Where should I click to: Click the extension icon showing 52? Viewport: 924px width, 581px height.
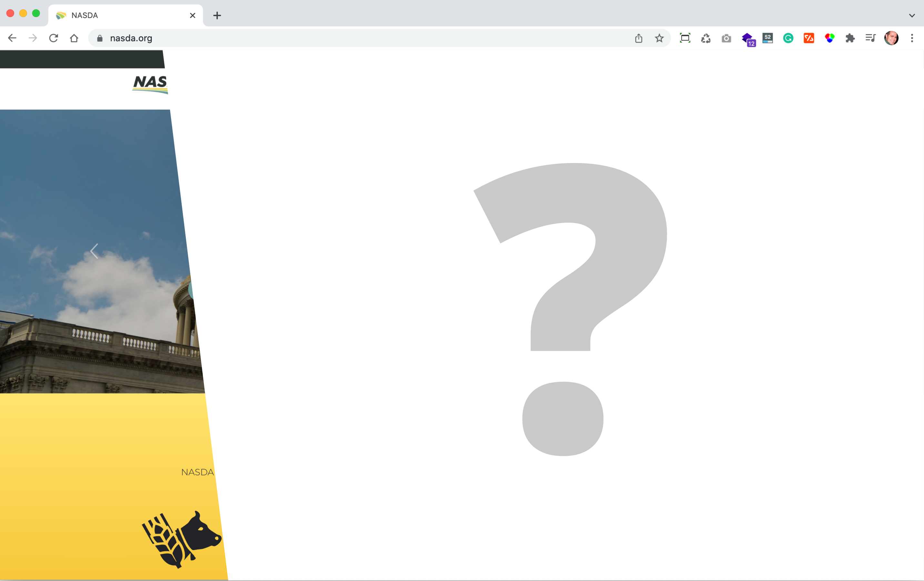tap(768, 38)
